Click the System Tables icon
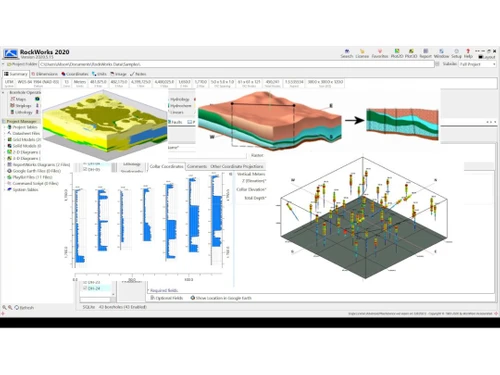 (10, 190)
